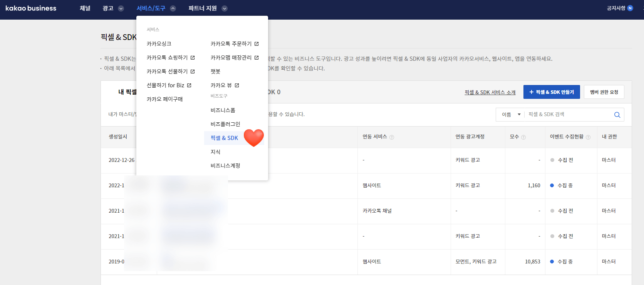The height and width of the screenshot is (285, 644).
Task: Click the 서비스/도구 top menu
Action: [x=151, y=8]
